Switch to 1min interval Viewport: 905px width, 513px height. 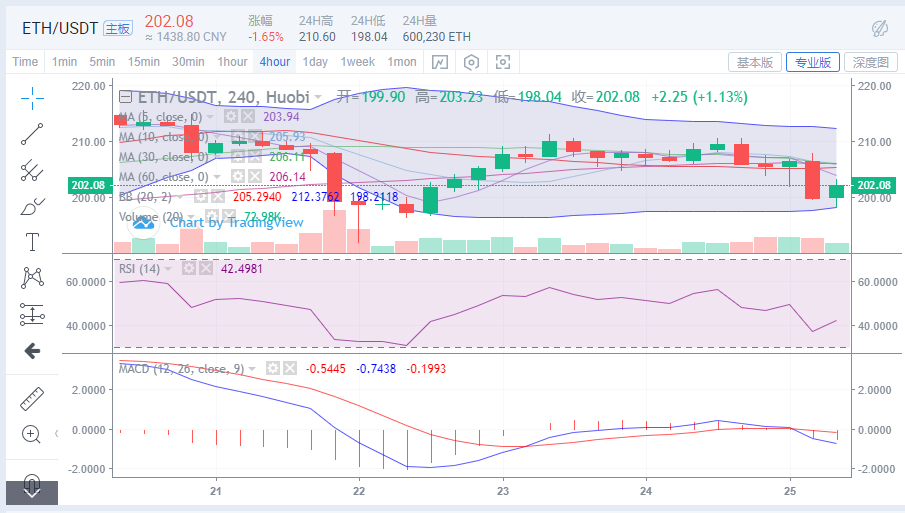[64, 62]
